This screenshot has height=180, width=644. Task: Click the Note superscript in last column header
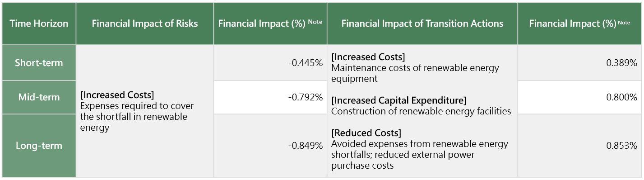click(x=624, y=22)
